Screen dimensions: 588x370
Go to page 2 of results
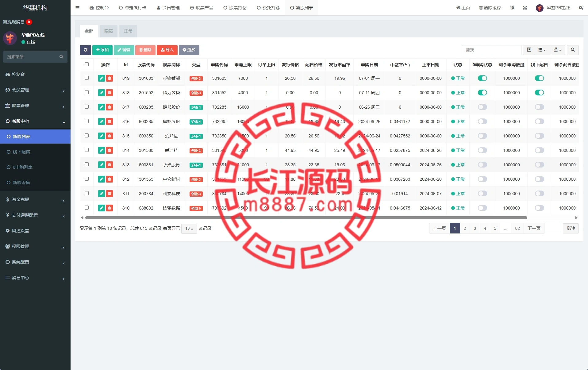click(465, 228)
